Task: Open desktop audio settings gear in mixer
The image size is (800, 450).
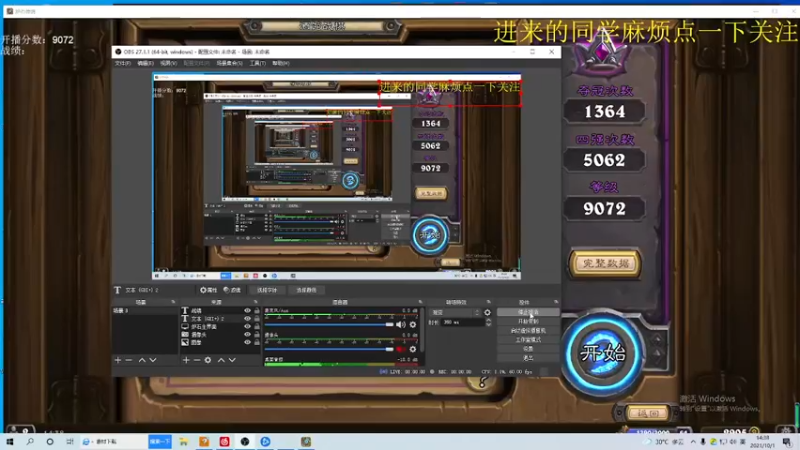Action: pyautogui.click(x=413, y=324)
